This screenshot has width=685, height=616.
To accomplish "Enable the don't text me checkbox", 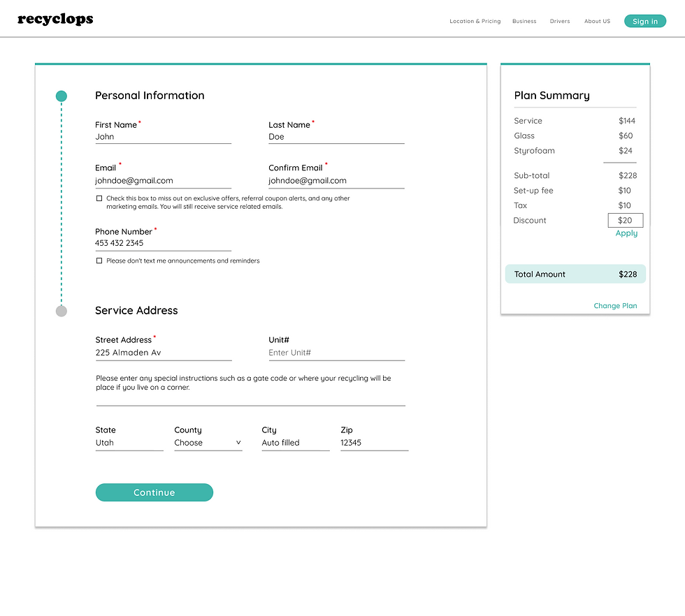I will point(99,261).
